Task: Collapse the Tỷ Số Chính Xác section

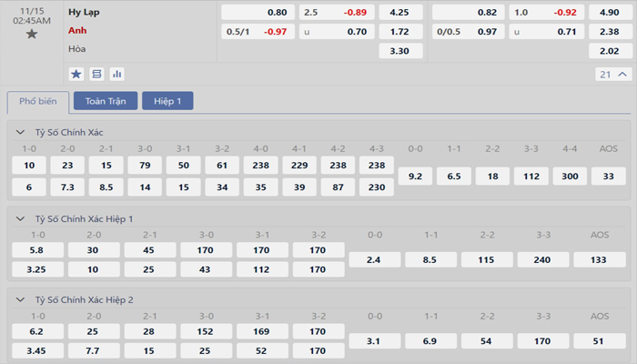Action: (x=21, y=133)
